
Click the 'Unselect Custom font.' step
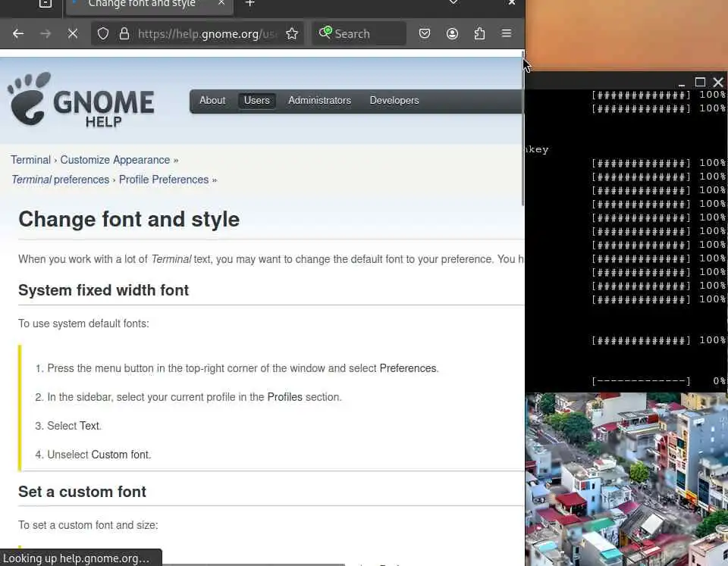click(99, 455)
